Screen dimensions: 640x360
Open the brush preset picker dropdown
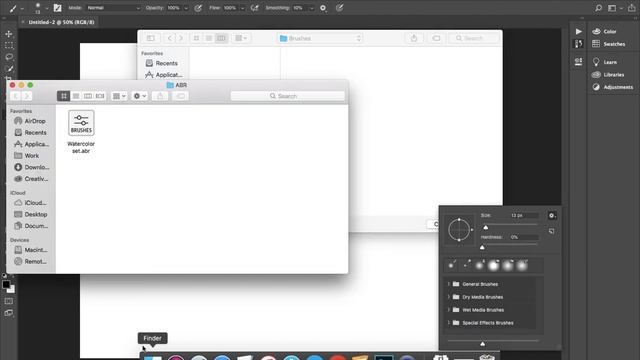(47, 8)
